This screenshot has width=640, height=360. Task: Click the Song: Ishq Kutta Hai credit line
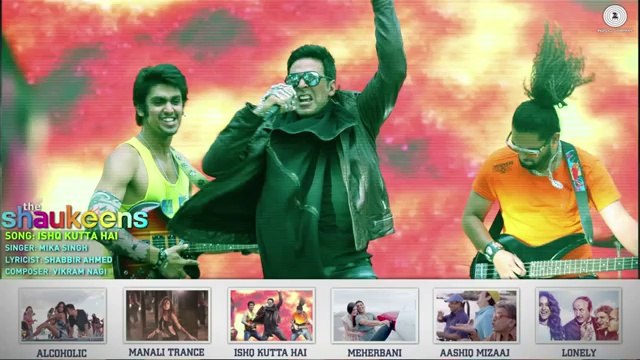click(x=62, y=236)
